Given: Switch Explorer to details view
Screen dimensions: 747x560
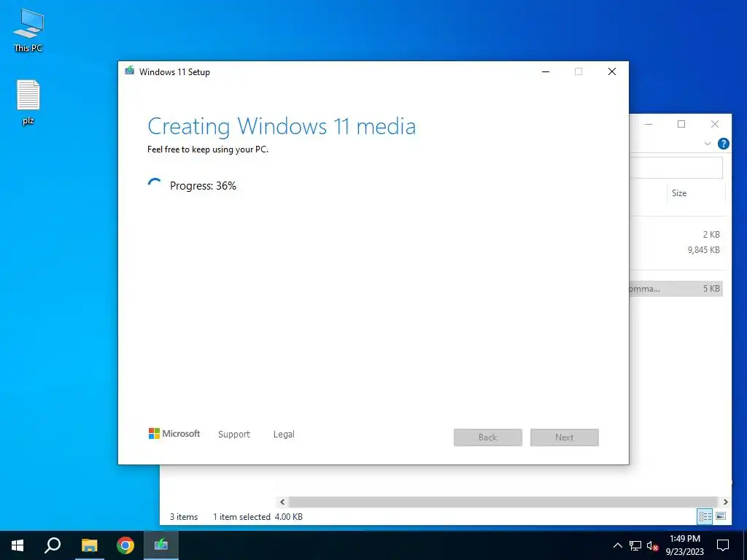Looking at the screenshot, I should (705, 516).
